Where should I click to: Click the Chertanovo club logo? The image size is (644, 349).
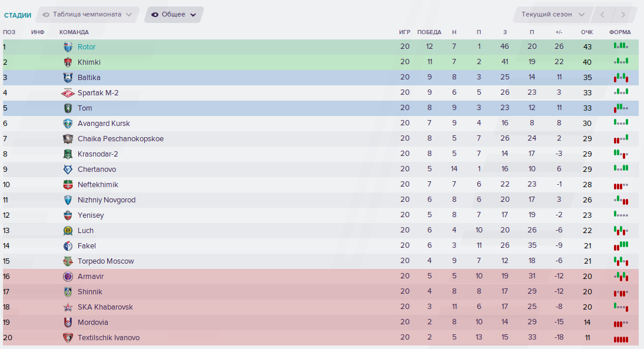click(x=68, y=169)
